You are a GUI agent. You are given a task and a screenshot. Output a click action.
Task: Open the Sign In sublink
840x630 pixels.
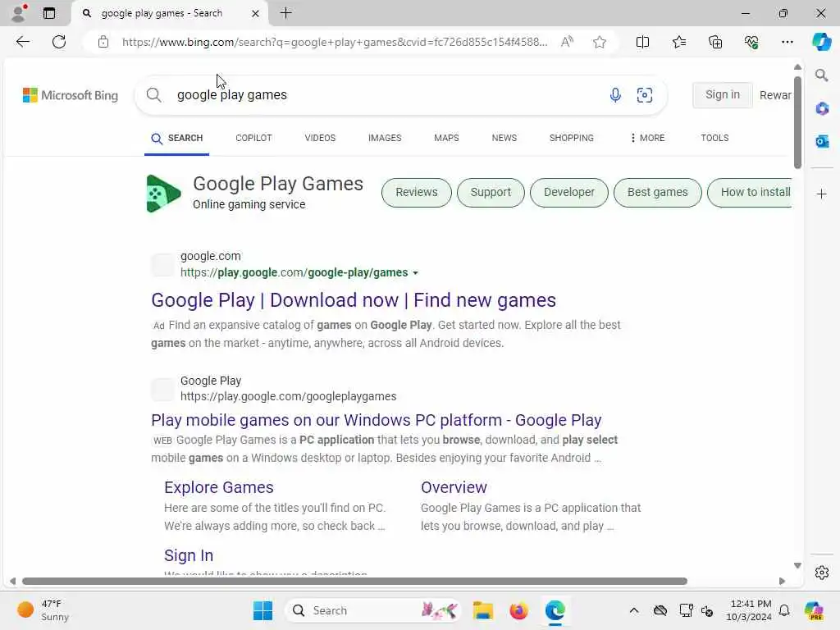189,555
